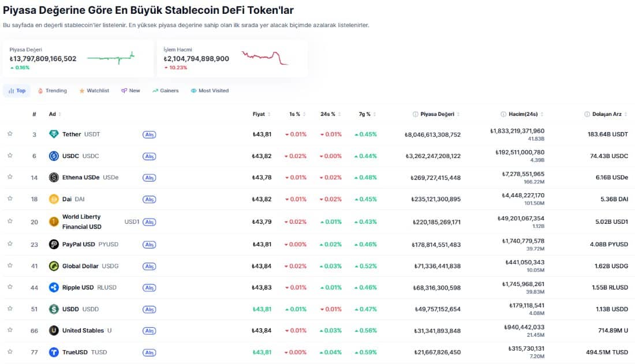Image resolution: width=635 pixels, height=364 pixels.
Task: Click the United Stables coin logo
Action: coord(54,331)
